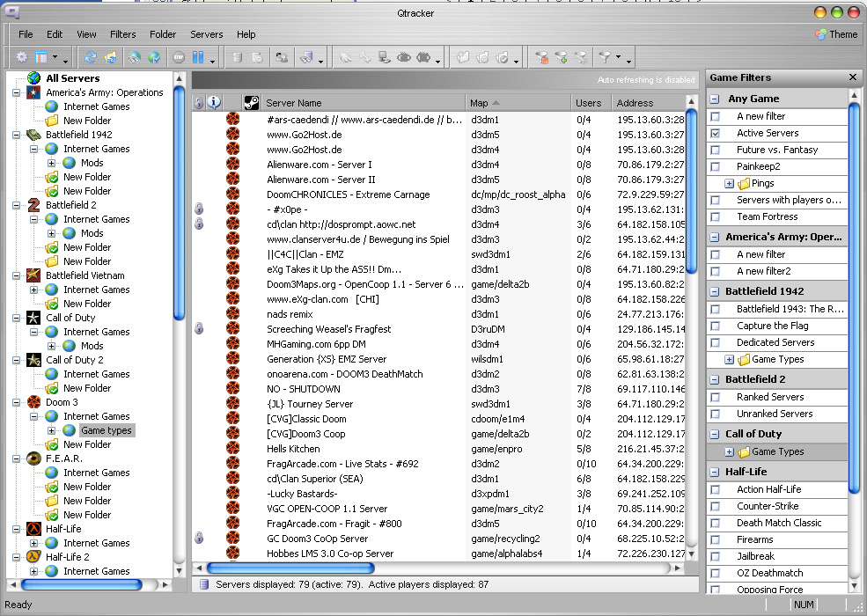Collapse the Any Game filter group
The height and width of the screenshot is (616, 867).
715,99
